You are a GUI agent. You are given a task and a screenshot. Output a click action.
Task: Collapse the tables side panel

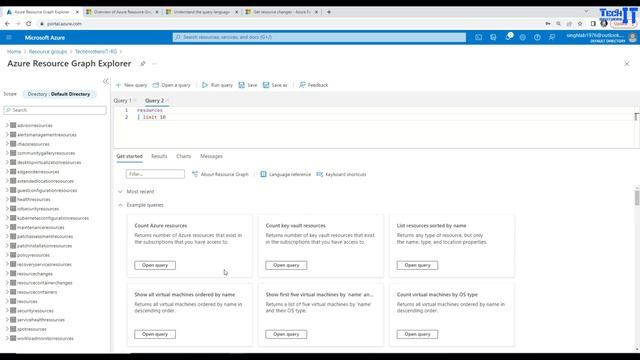click(106, 81)
